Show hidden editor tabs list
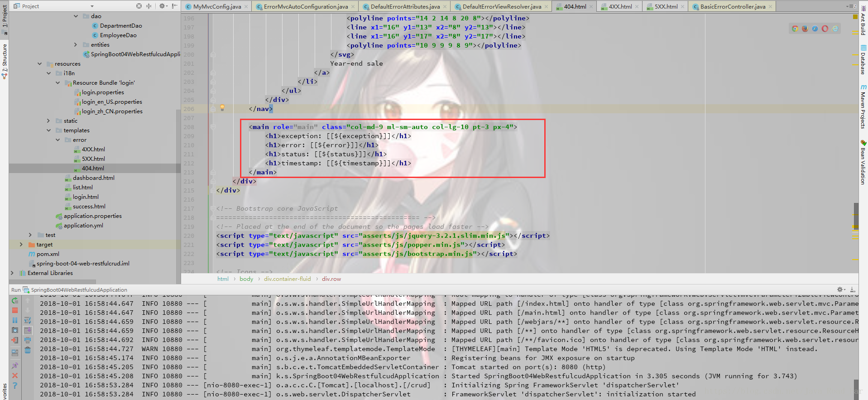868x400 pixels. [851, 6]
